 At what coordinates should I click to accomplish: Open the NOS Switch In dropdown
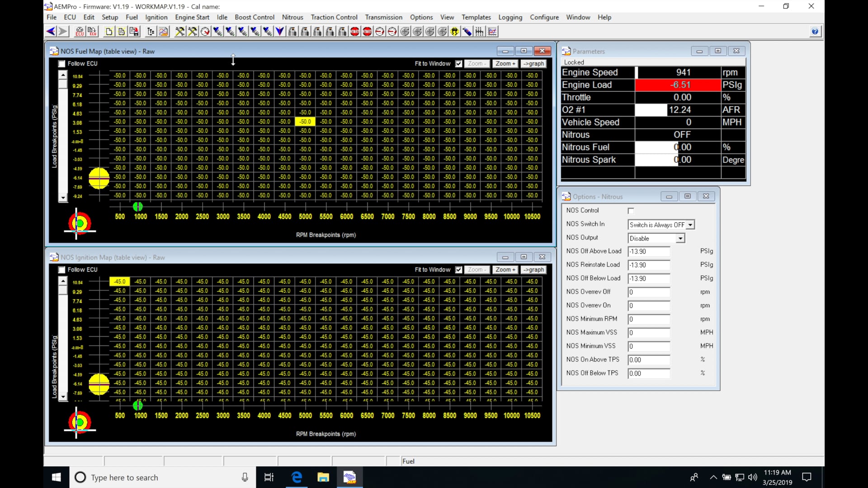coord(690,225)
